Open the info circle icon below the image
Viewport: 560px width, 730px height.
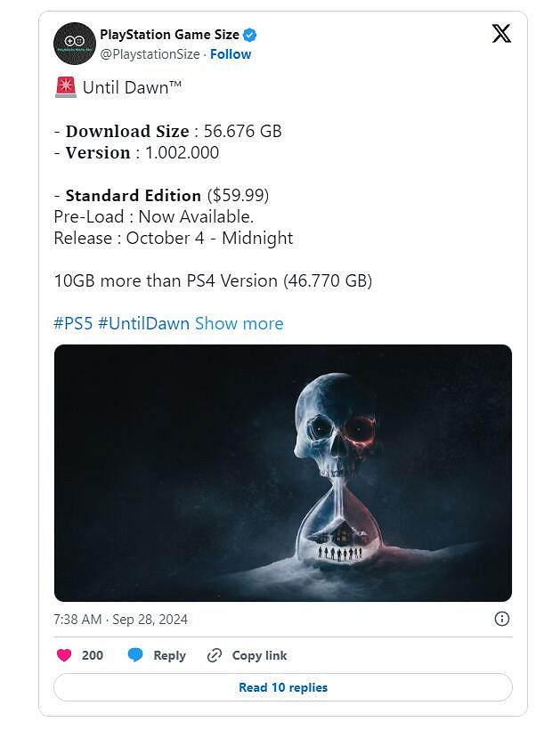point(502,620)
